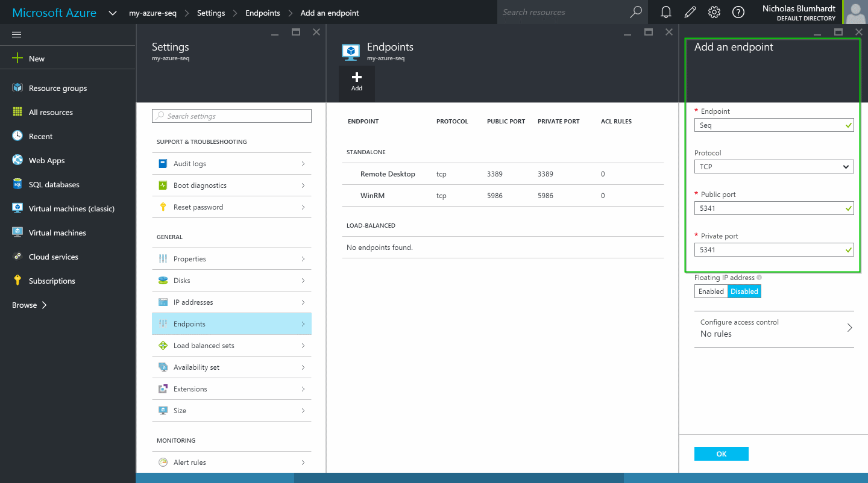This screenshot has width=868, height=483.
Task: Open SQL databases from the sidebar
Action: tap(54, 184)
